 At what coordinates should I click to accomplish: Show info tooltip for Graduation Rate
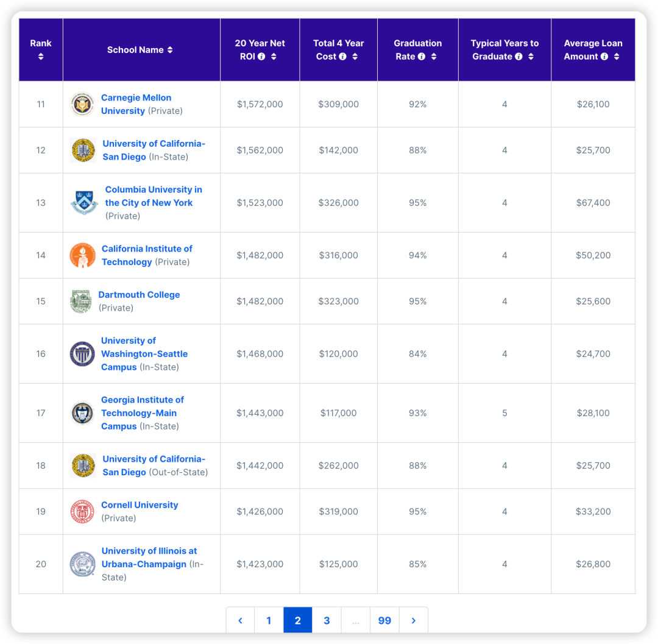(422, 57)
